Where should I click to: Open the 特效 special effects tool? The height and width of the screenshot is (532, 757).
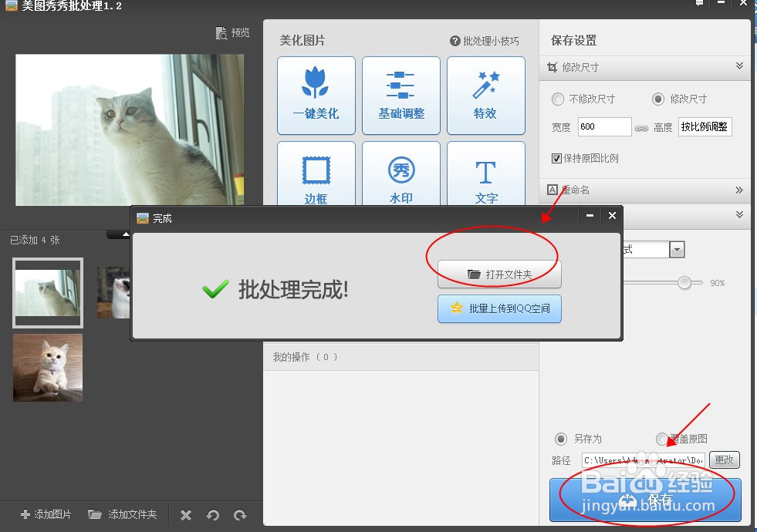485,95
